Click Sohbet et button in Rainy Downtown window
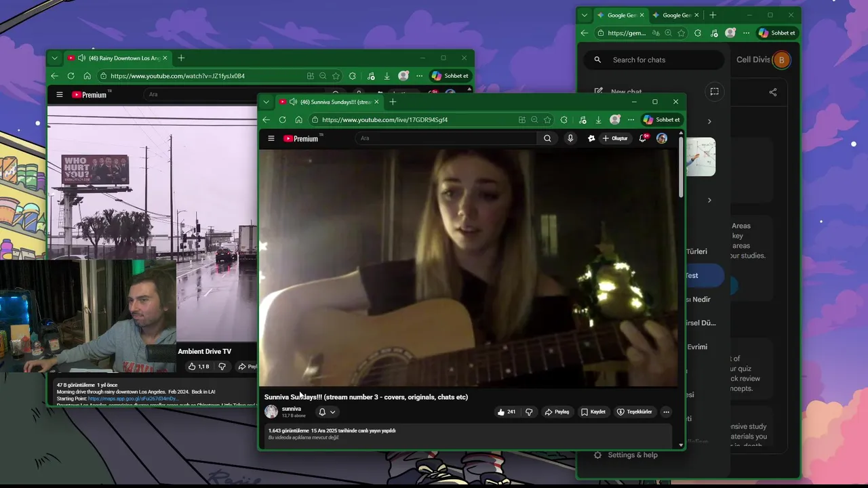The width and height of the screenshot is (868, 488). pyautogui.click(x=450, y=76)
